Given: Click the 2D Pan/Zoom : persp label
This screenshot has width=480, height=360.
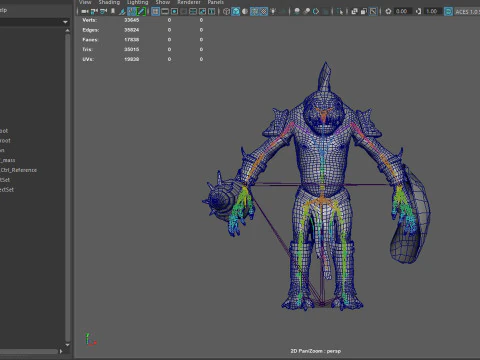Looking at the screenshot, I should pos(316,351).
